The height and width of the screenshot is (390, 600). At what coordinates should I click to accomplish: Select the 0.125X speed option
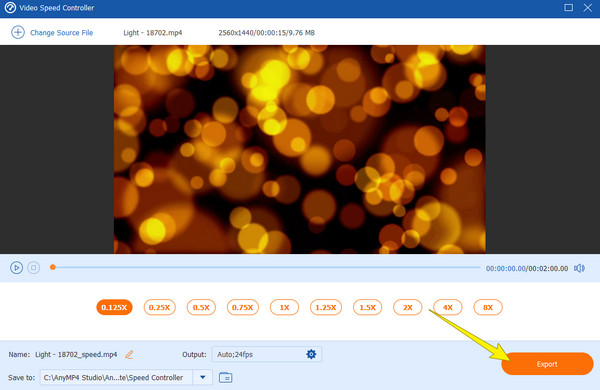click(x=114, y=307)
